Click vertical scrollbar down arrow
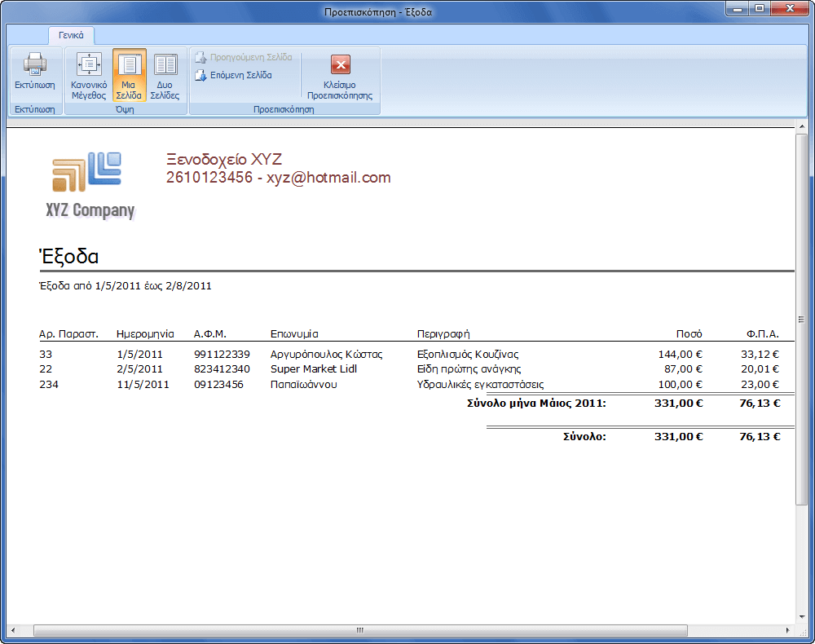The height and width of the screenshot is (644, 815). point(801,618)
